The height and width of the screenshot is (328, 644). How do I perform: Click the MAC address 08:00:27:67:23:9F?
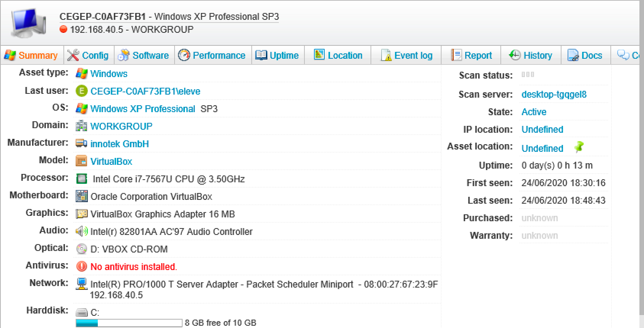[x=401, y=284]
